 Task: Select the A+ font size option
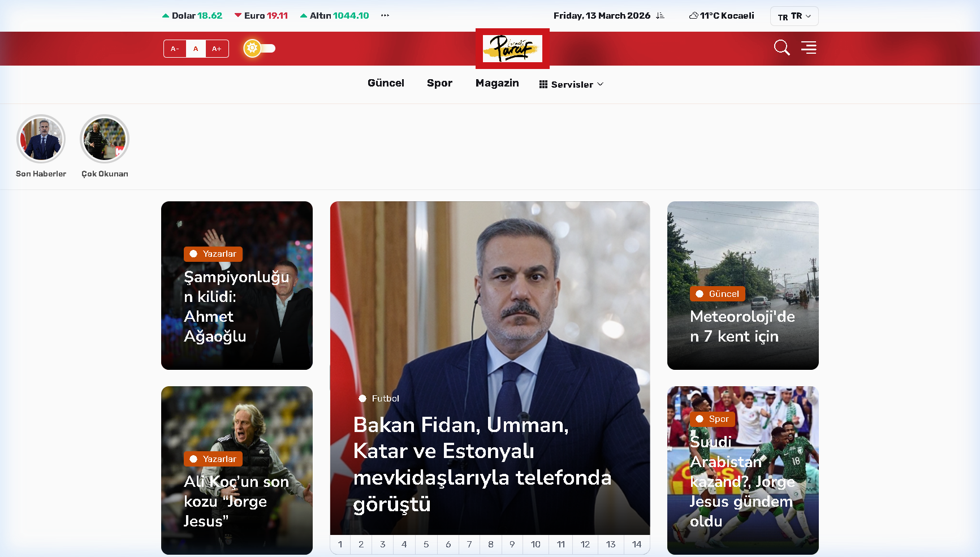tap(217, 49)
